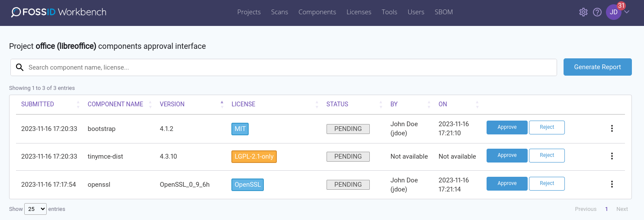This screenshot has height=220, width=644.
Task: Click date 2023-11-16 17:21:10
Action: pos(454,129)
